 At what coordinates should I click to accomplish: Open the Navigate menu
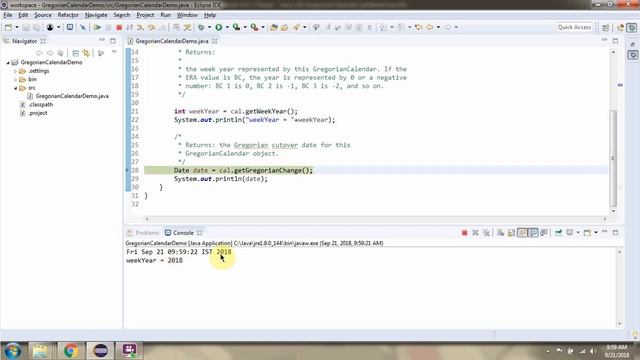(96, 15)
